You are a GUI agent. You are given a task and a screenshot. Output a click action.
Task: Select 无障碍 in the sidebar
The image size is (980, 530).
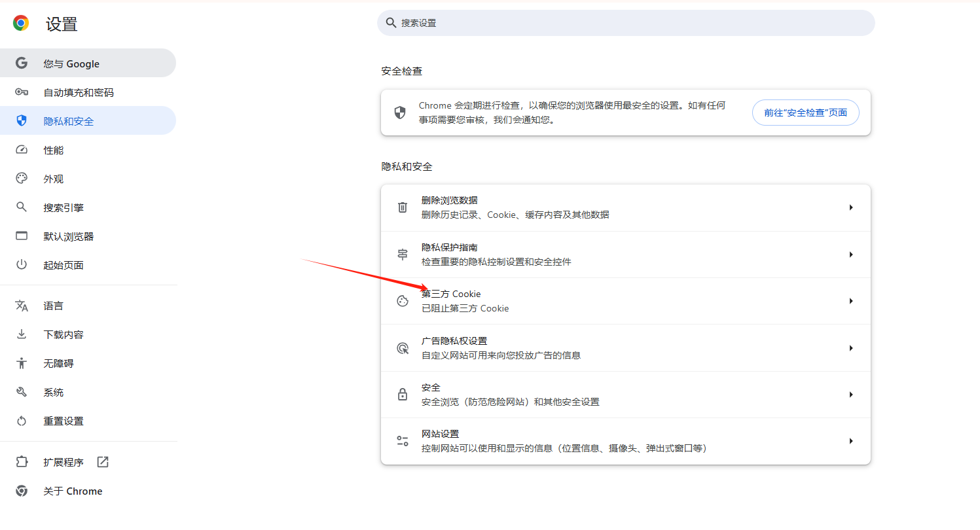point(88,363)
